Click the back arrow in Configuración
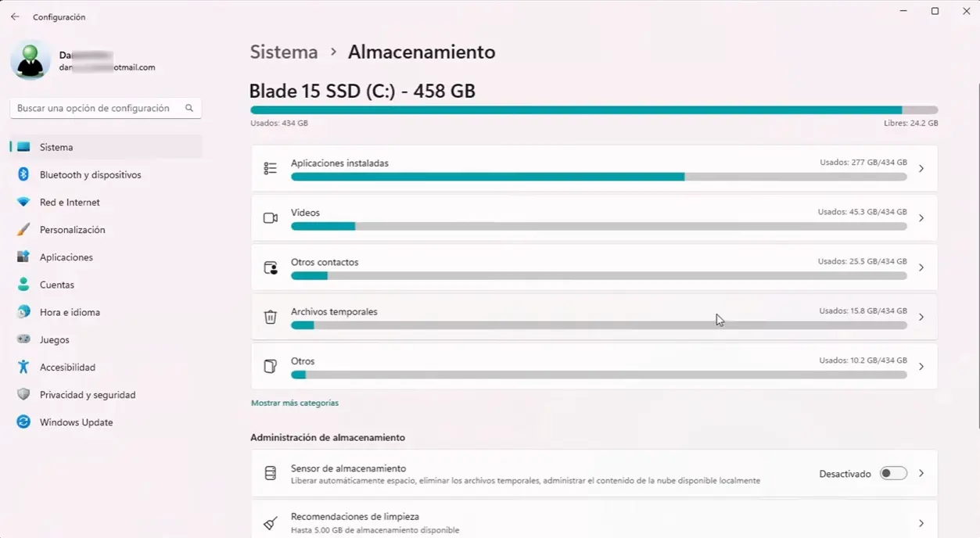 click(14, 16)
